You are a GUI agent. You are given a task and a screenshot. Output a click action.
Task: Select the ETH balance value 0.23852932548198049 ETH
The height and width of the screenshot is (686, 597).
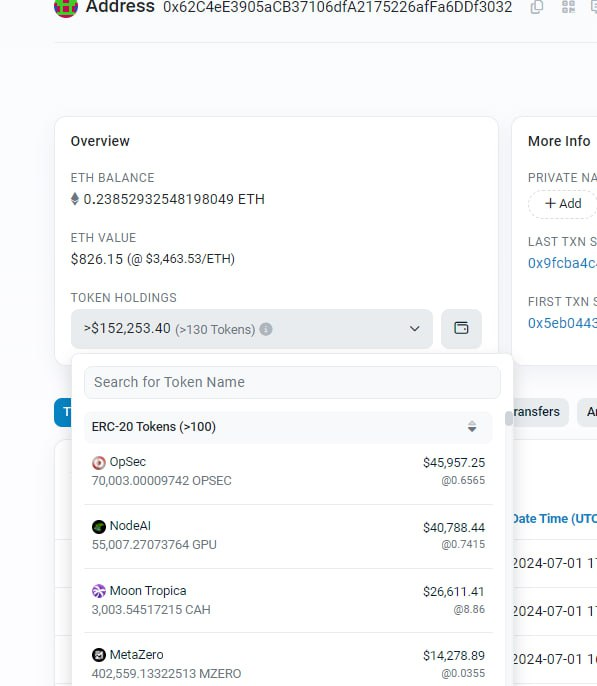point(174,200)
